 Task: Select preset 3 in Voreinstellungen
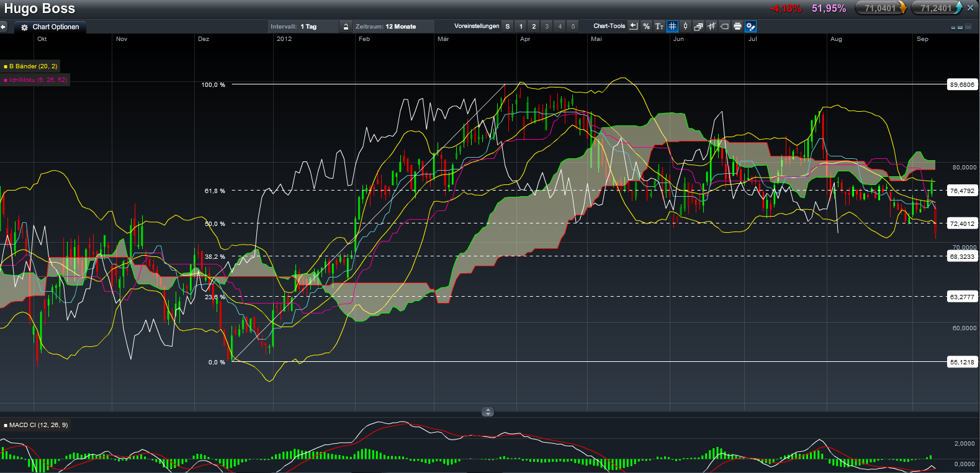pos(547,26)
